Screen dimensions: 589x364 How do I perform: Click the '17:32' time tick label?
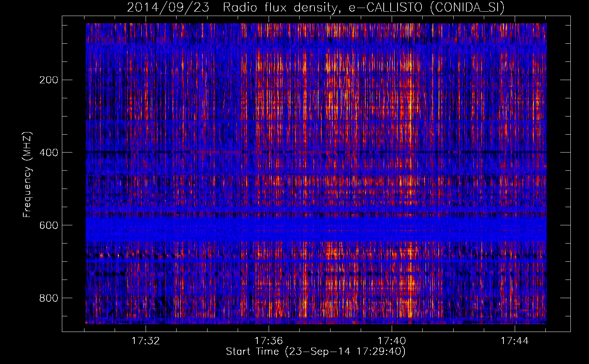[146, 341]
